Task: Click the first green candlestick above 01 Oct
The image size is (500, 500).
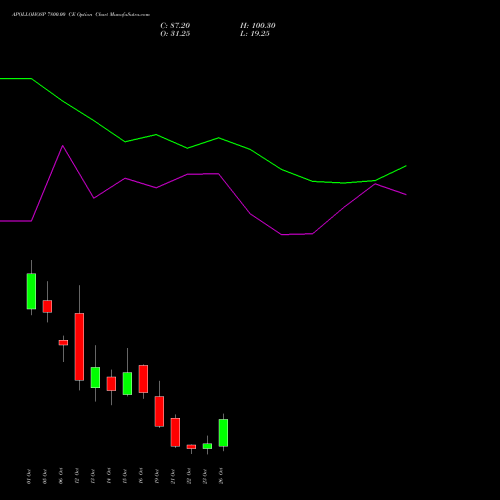Action: coord(31,291)
